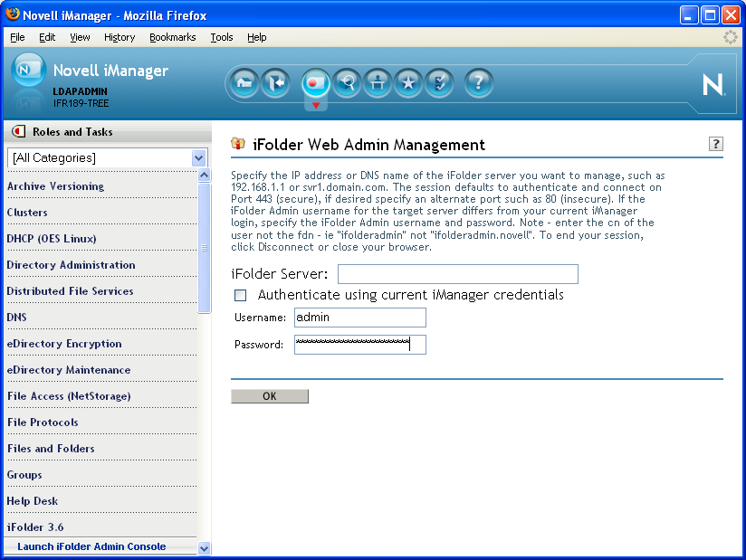Click the IFR189-TREE tree name text
Image resolution: width=746 pixels, height=560 pixels.
pos(81,103)
